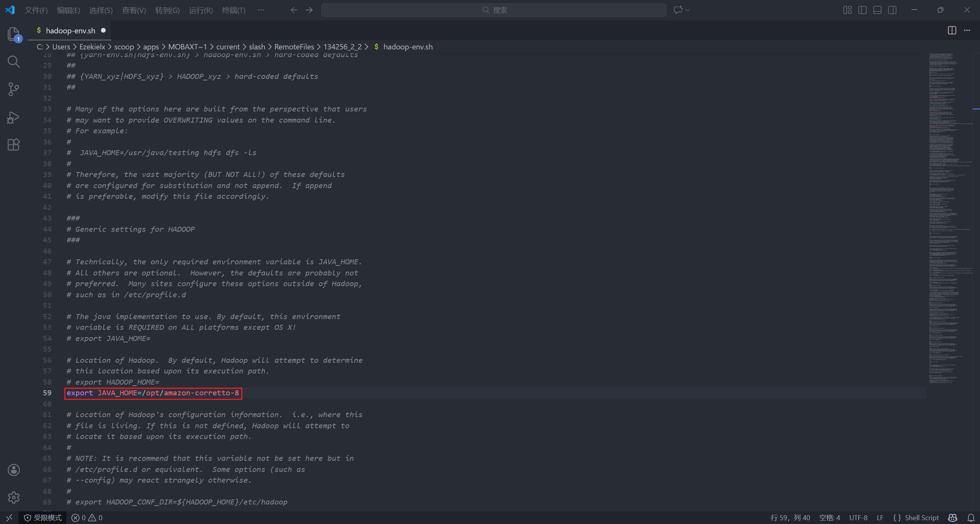Toggle the primary side bar layout button
This screenshot has width=980, height=524.
862,10
